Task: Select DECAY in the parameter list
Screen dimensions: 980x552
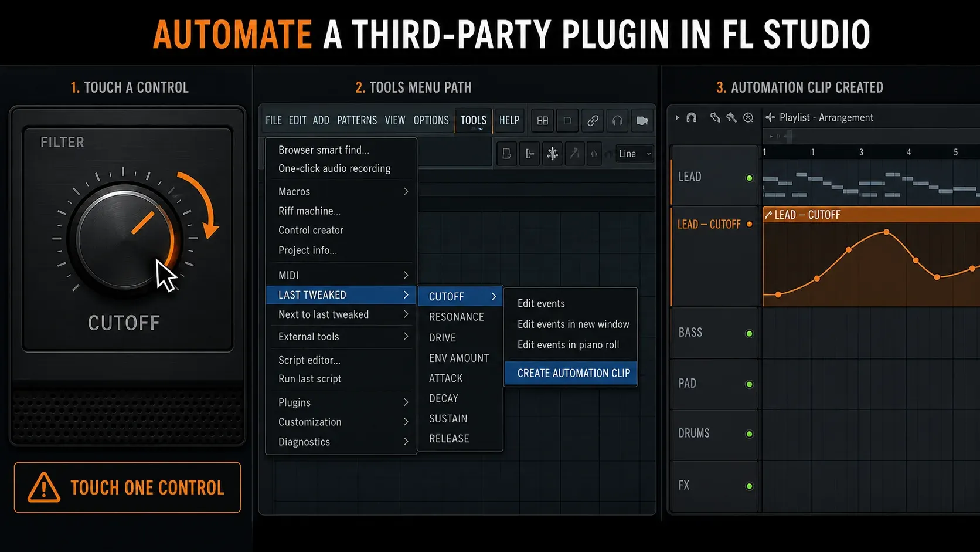Action: (x=460, y=398)
